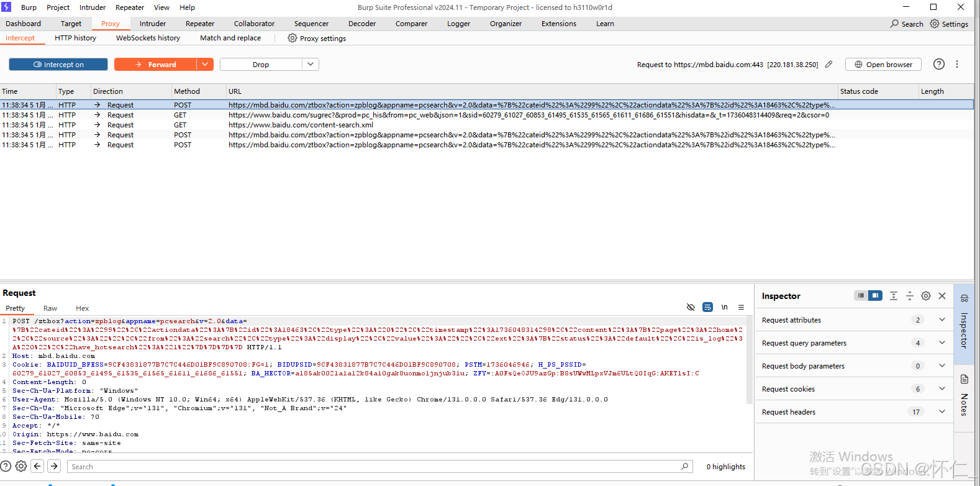Screen dimensions: 980x486
Task: Click the magnifier in the search field
Action: [x=685, y=466]
